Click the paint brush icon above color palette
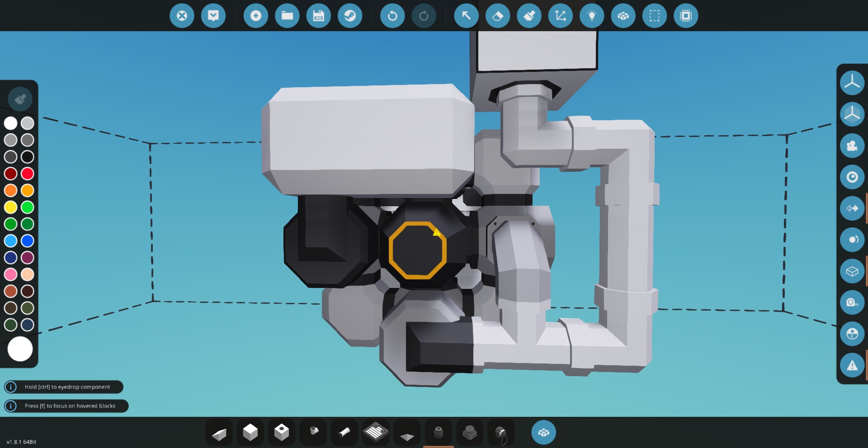The image size is (868, 448). (20, 99)
